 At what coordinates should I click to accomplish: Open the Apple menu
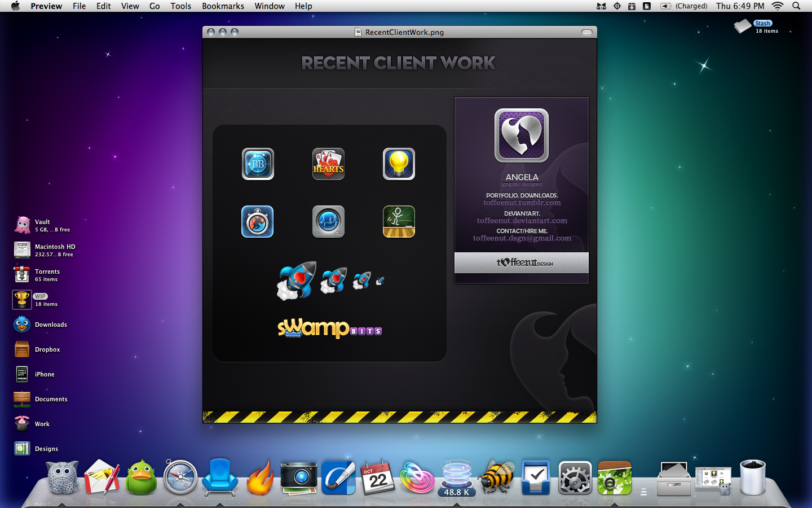click(x=15, y=6)
